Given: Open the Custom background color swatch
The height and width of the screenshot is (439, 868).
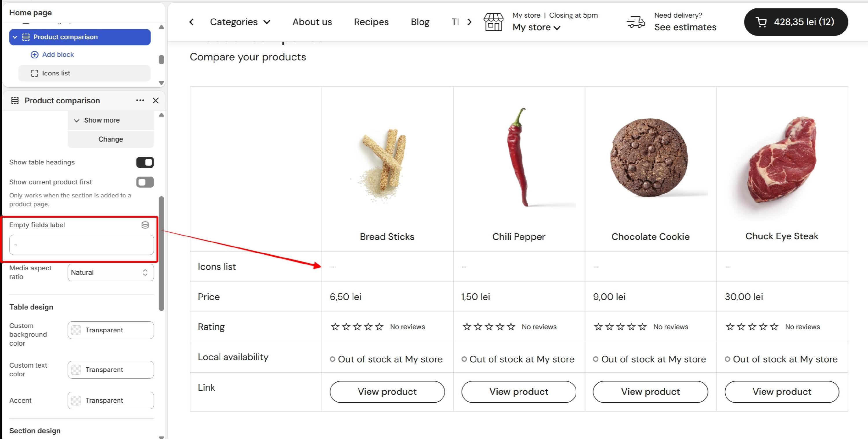Looking at the screenshot, I should (111, 330).
